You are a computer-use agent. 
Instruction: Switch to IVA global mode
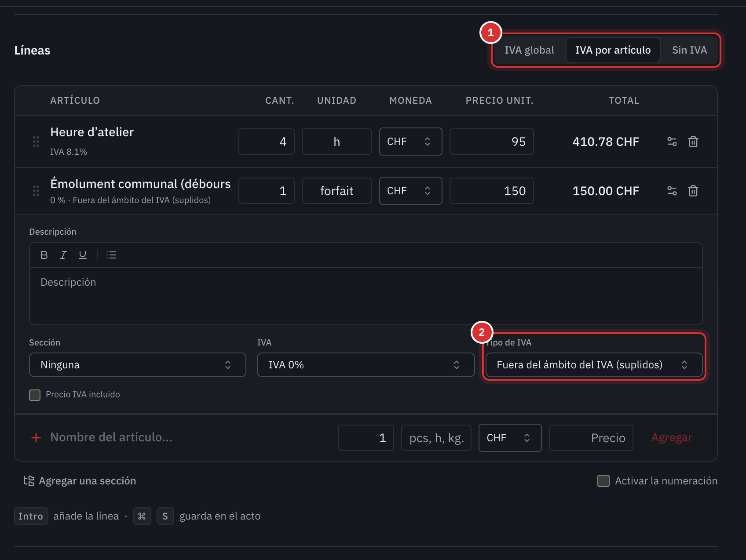(529, 50)
